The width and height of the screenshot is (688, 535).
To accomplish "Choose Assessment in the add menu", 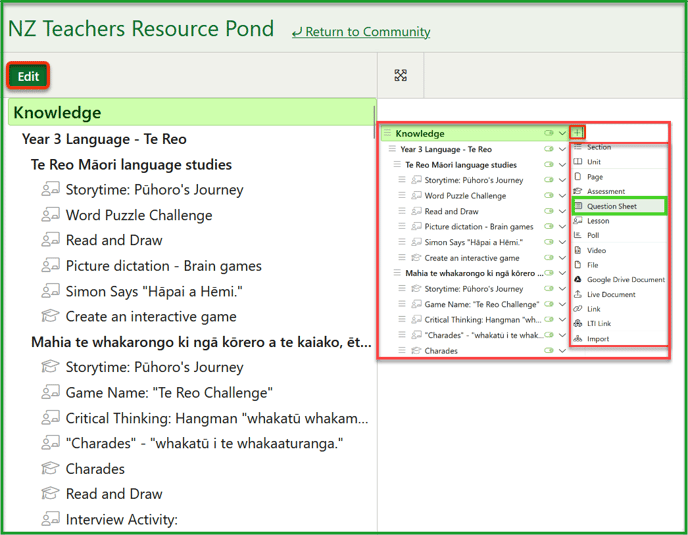I will [606, 191].
